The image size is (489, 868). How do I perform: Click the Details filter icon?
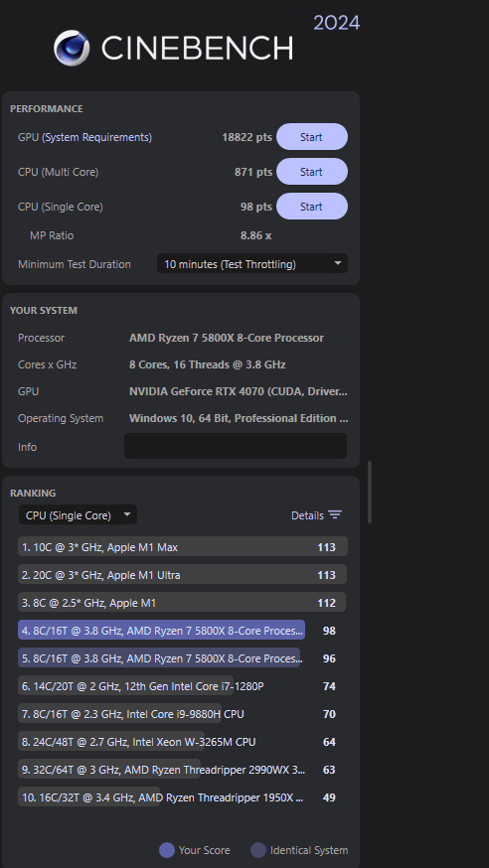coord(335,515)
